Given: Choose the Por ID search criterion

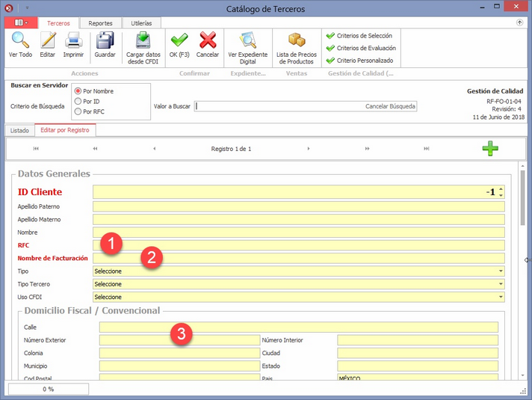Looking at the screenshot, I should 78,101.
